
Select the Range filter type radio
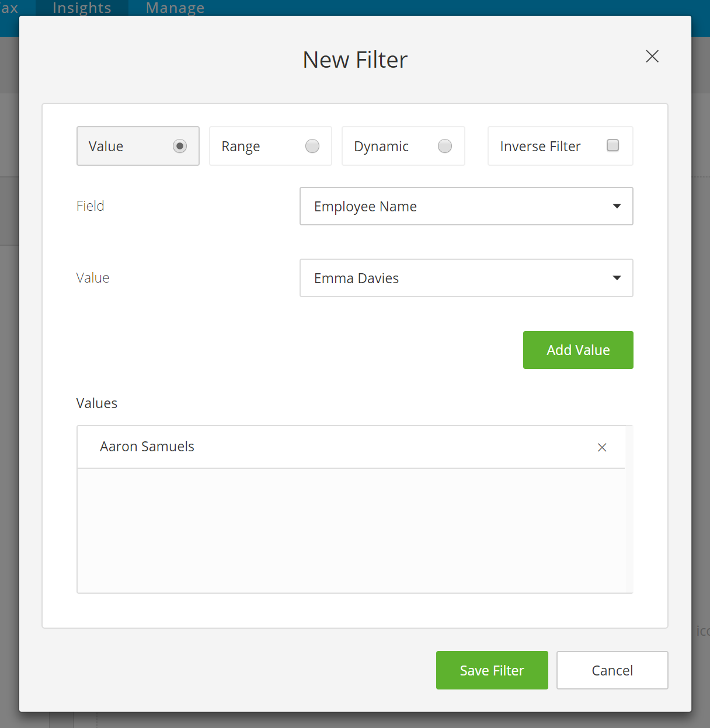coord(312,146)
